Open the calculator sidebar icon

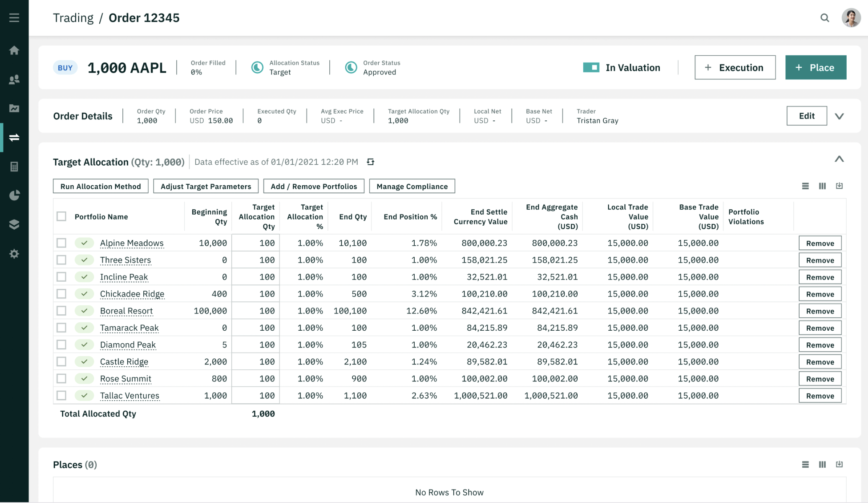[x=14, y=166]
